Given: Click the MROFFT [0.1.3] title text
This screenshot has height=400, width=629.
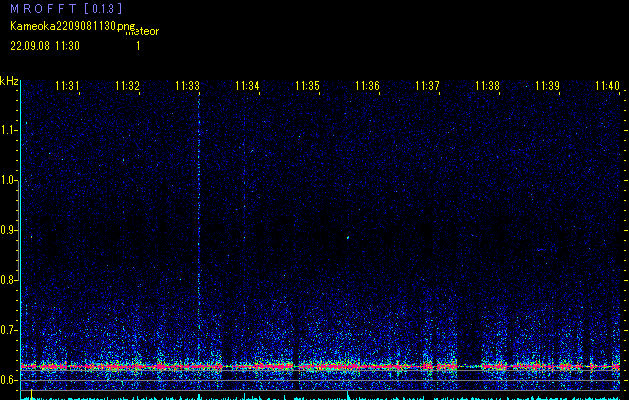Looking at the screenshot, I should (66, 8).
